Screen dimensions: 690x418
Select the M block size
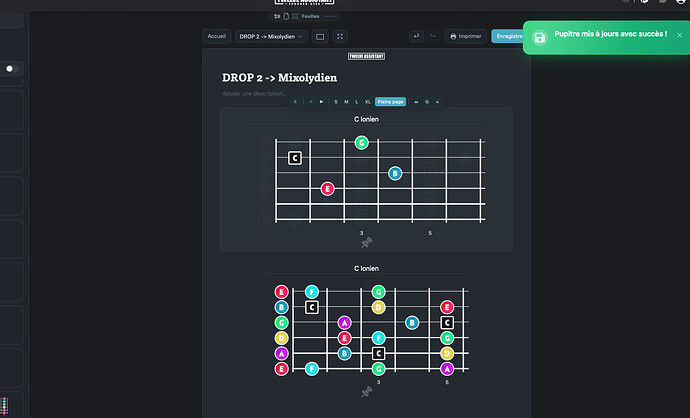346,102
